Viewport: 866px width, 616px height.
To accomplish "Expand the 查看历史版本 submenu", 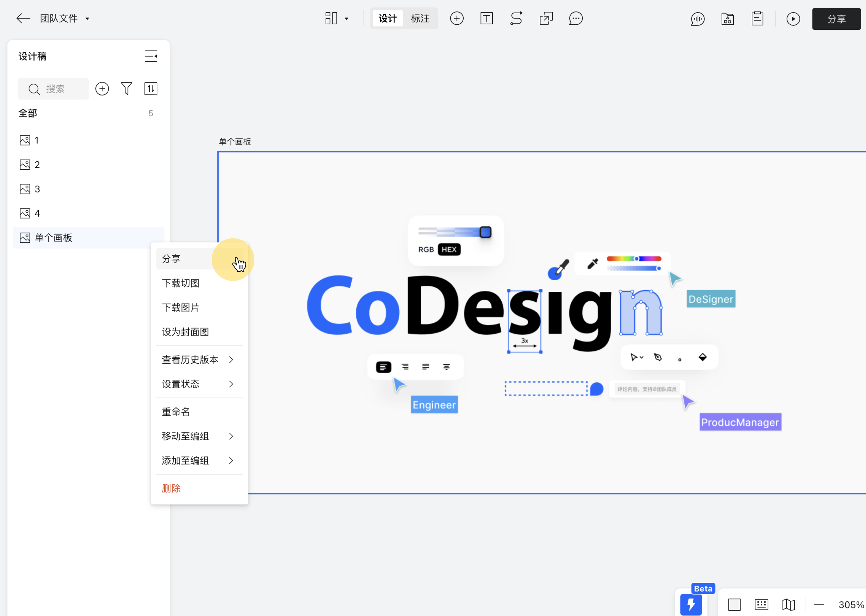I will click(x=199, y=360).
